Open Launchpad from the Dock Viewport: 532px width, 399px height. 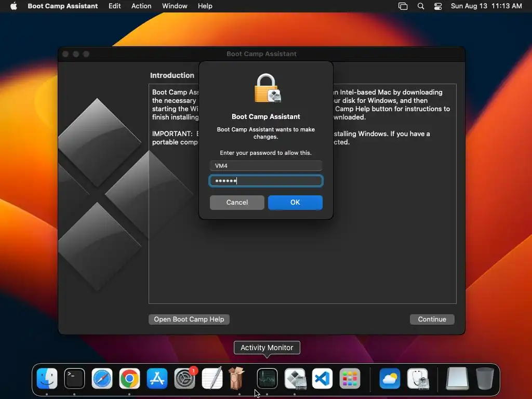[x=350, y=378]
